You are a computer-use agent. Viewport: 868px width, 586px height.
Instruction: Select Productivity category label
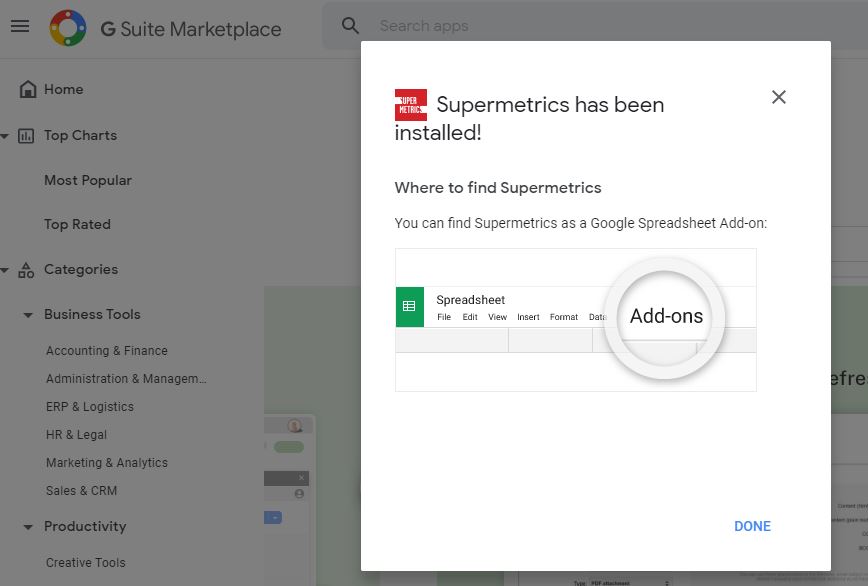85,526
